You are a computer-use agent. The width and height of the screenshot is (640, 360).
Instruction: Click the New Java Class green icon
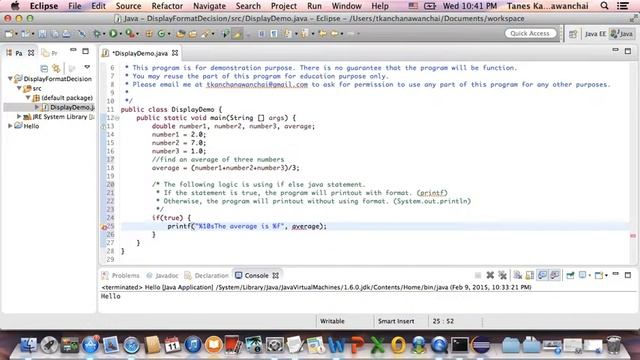pyautogui.click(x=161, y=34)
